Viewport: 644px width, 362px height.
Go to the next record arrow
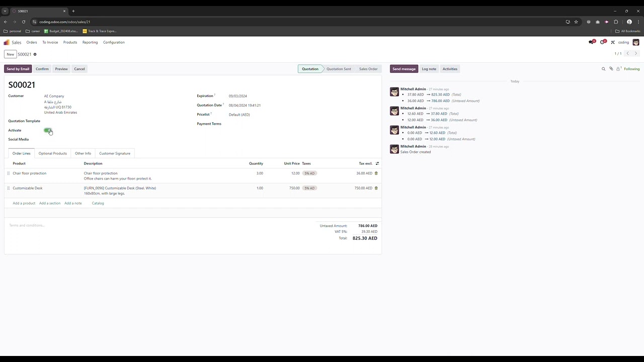pos(635,53)
